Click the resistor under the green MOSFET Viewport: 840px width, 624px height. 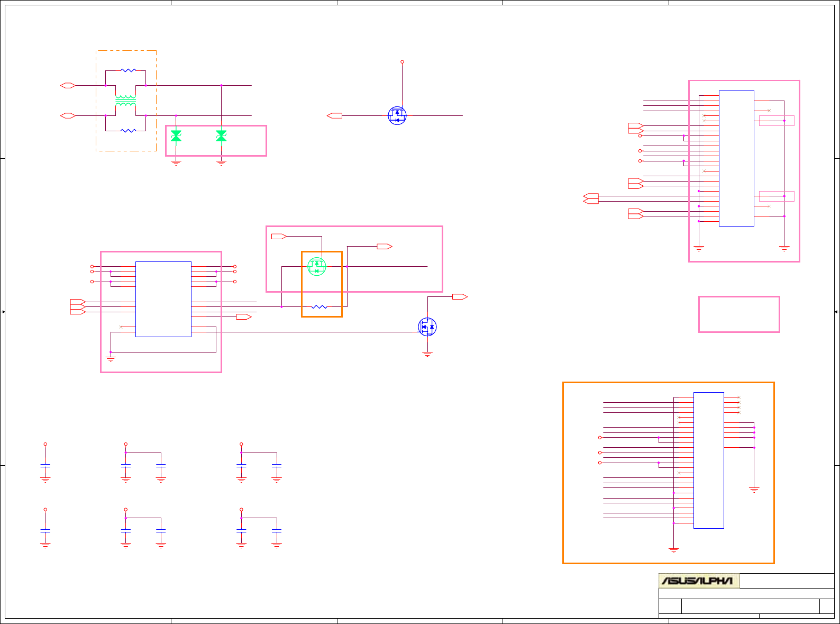[x=319, y=307]
